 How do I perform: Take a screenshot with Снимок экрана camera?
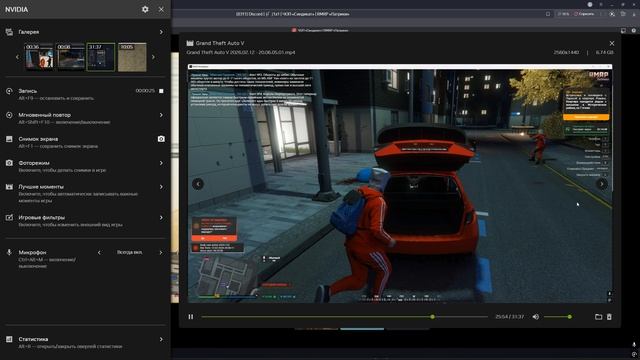point(161,139)
